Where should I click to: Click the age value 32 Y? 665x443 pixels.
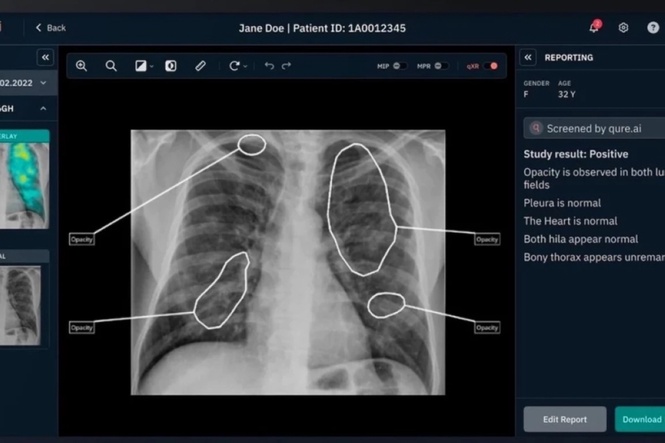tap(567, 95)
